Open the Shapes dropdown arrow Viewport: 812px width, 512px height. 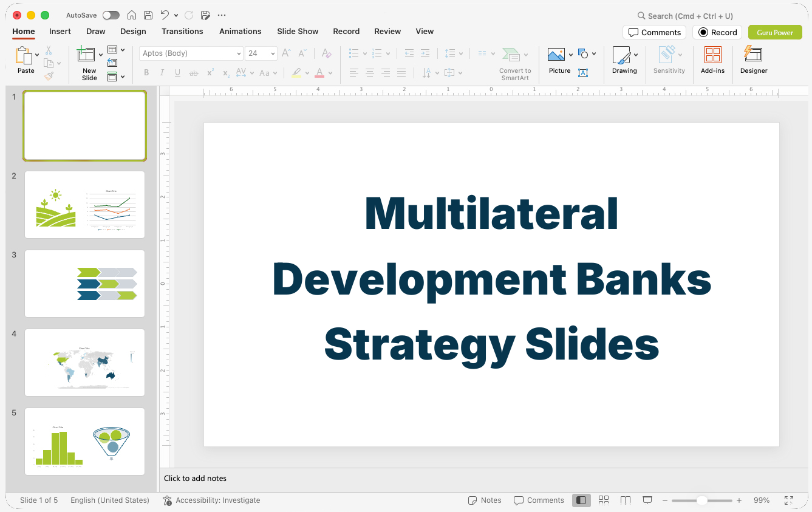pyautogui.click(x=594, y=54)
